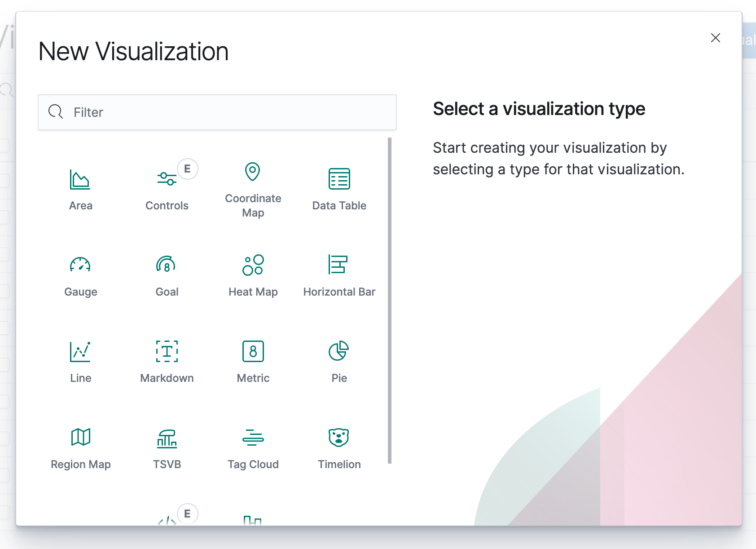This screenshot has width=756, height=549.
Task: Click the 'Select a visualization type' heading
Action: (x=539, y=109)
